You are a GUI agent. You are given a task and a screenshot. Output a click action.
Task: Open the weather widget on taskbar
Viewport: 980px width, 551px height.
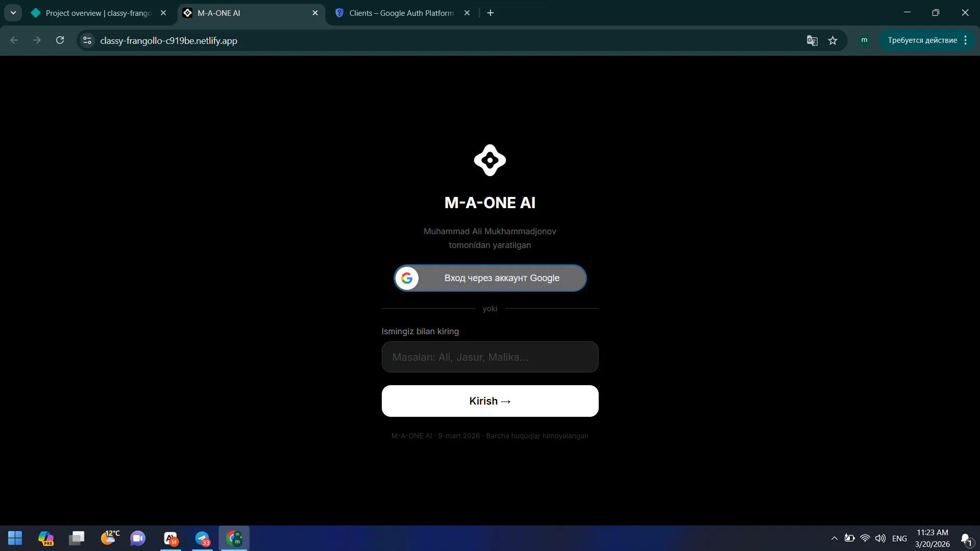(x=110, y=537)
